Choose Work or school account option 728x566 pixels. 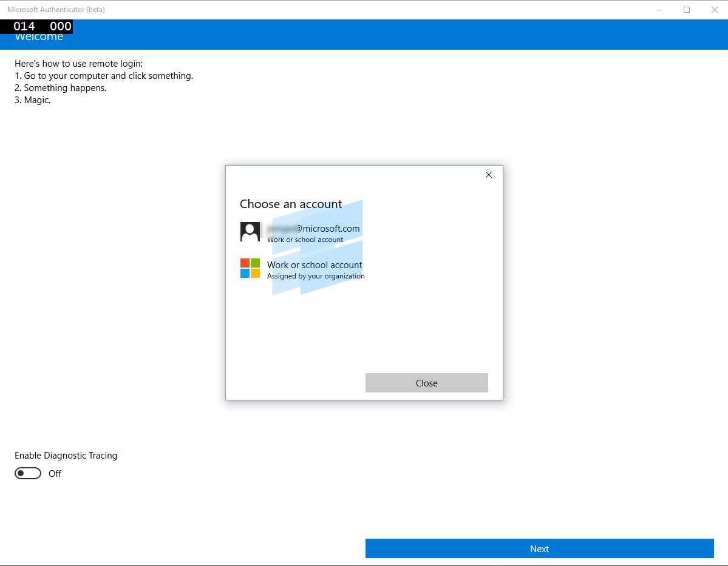(x=303, y=269)
